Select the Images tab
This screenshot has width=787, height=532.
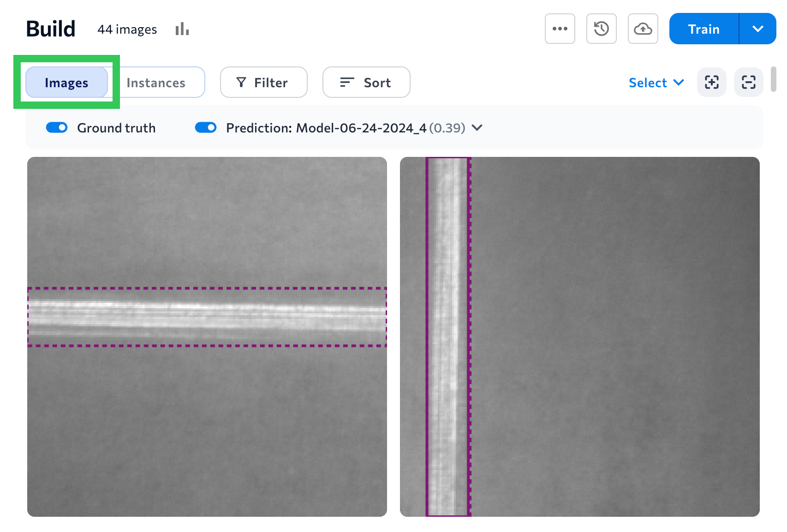point(66,82)
